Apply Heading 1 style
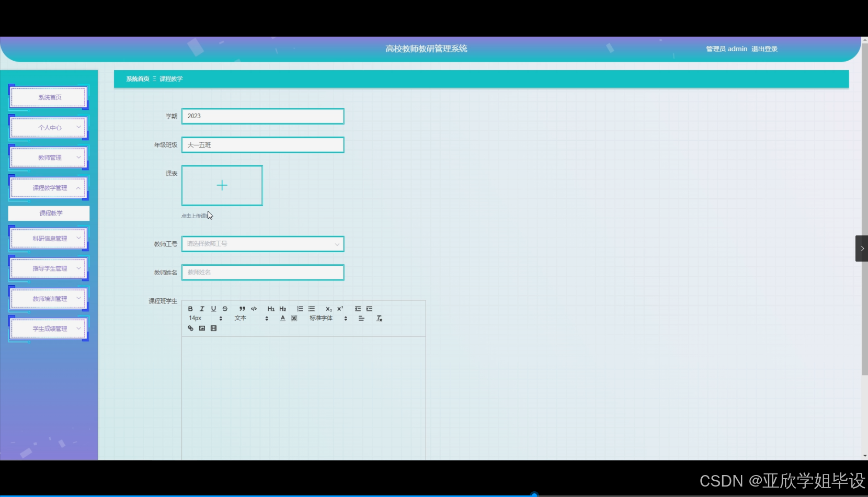868x497 pixels. pos(271,309)
